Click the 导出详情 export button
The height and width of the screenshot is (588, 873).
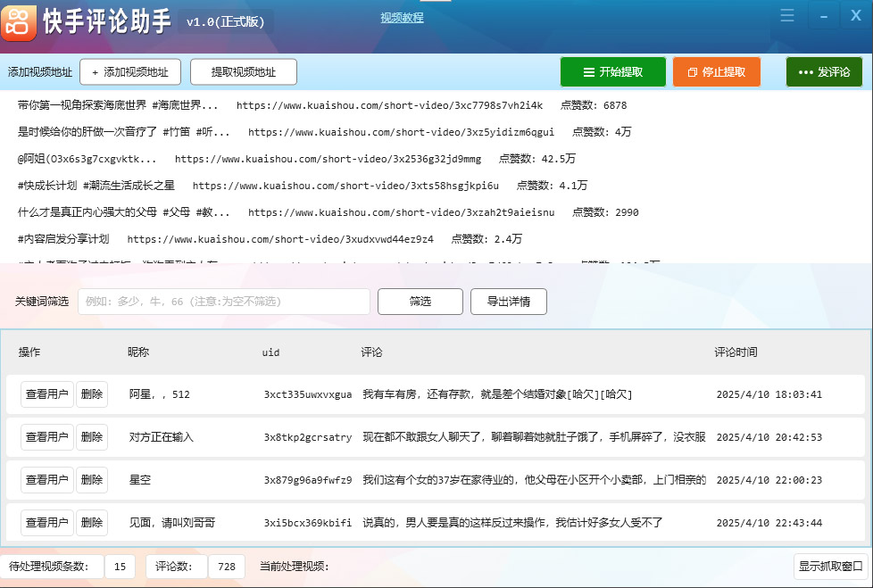click(x=508, y=302)
